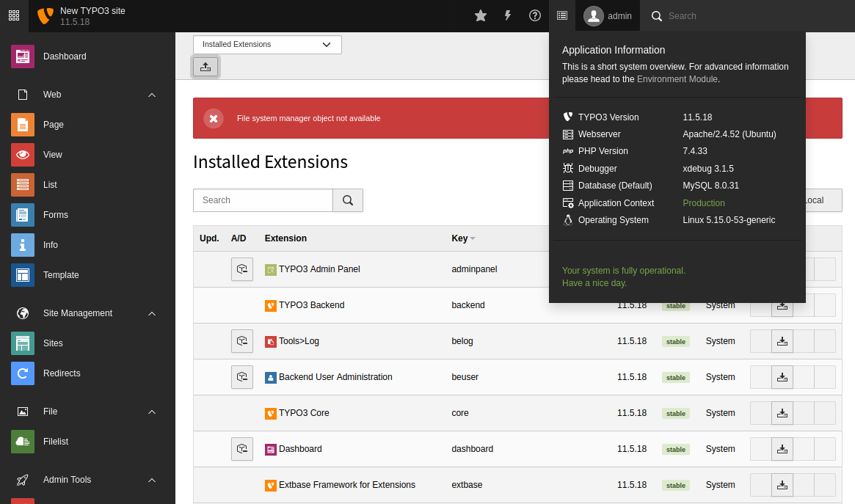The image size is (855, 504).
Task: Click the Extbase Framework for Extensions name
Action: (x=347, y=485)
